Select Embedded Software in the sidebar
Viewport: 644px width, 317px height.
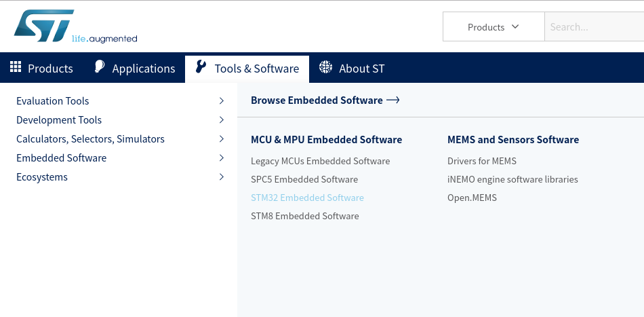pos(61,158)
